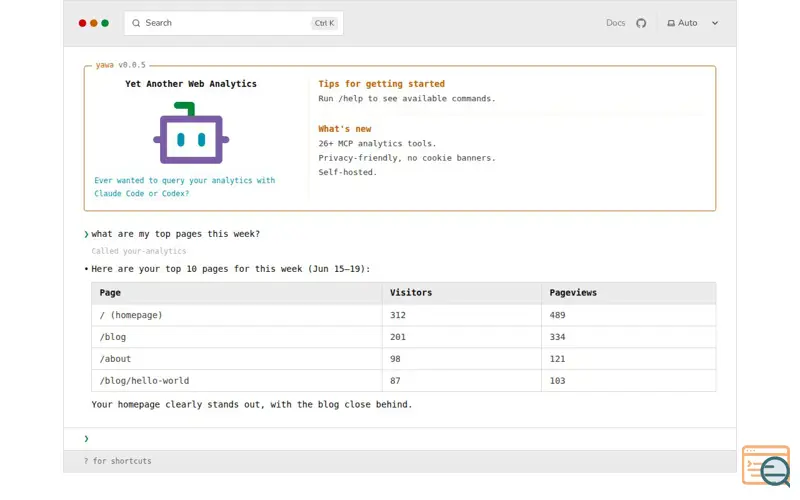
Task: Click 'Run /help to see available commands' line
Action: click(407, 98)
